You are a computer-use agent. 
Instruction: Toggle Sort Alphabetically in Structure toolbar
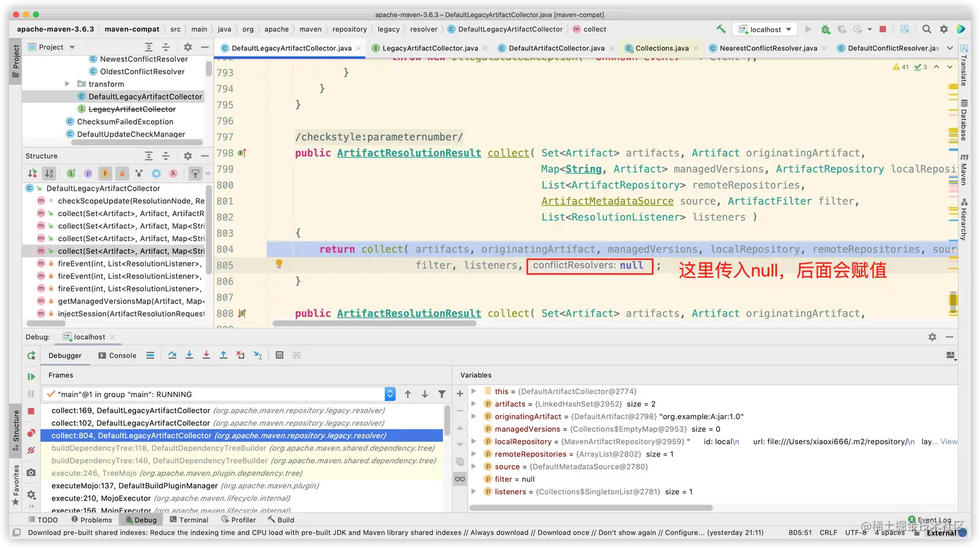pyautogui.click(x=49, y=173)
